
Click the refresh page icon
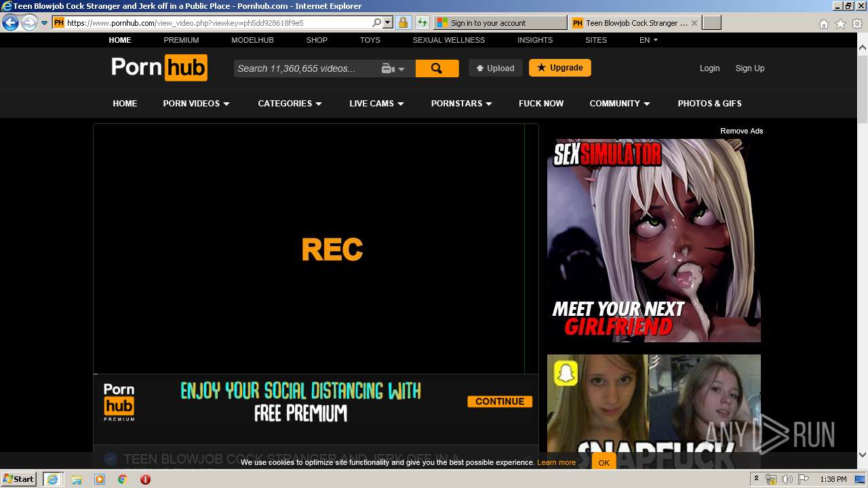pos(422,23)
